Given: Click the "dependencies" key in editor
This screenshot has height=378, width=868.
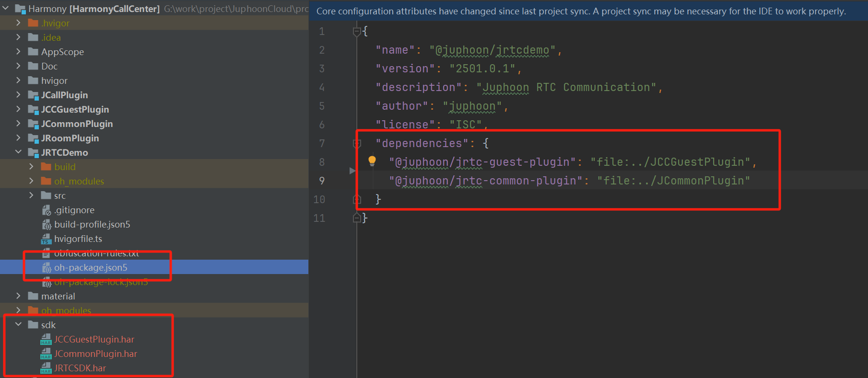Looking at the screenshot, I should (x=422, y=143).
